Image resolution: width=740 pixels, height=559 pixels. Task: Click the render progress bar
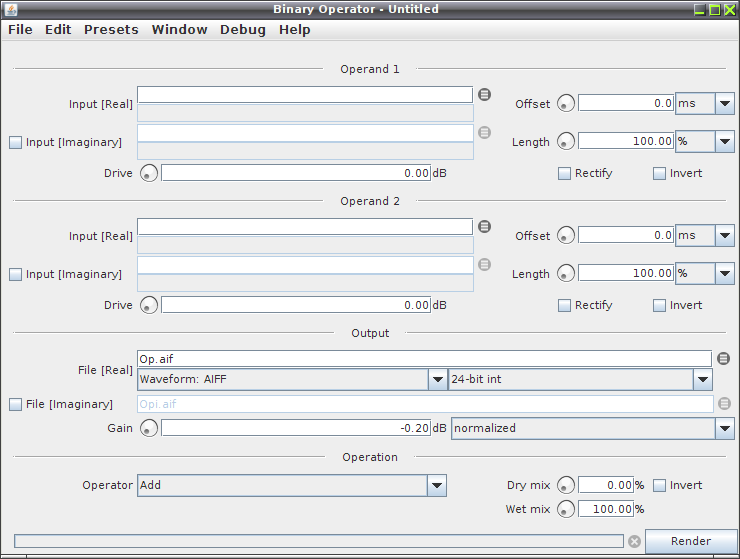coord(319,541)
